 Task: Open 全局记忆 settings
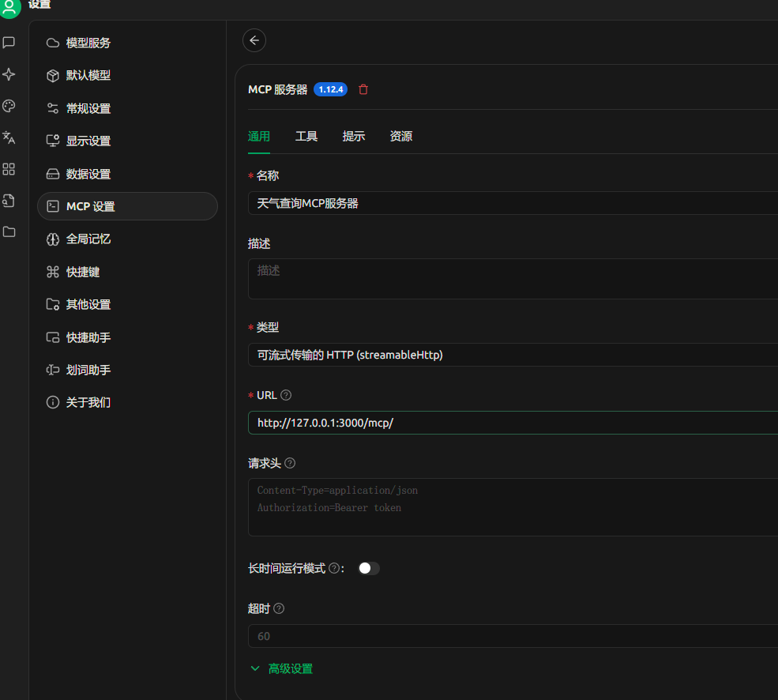pyautogui.click(x=127, y=239)
